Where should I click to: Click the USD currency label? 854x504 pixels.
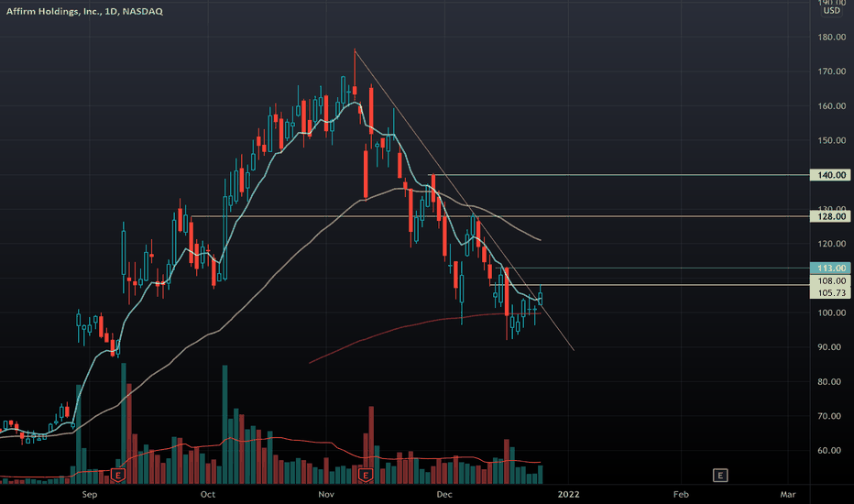831,10
